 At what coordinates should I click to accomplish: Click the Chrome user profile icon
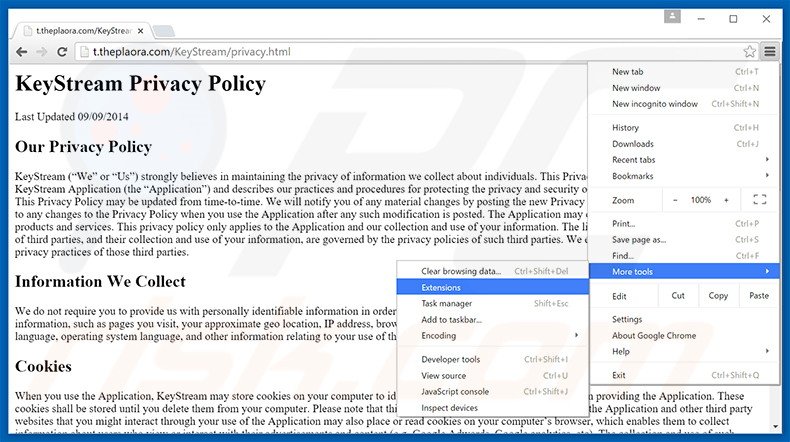[672, 17]
